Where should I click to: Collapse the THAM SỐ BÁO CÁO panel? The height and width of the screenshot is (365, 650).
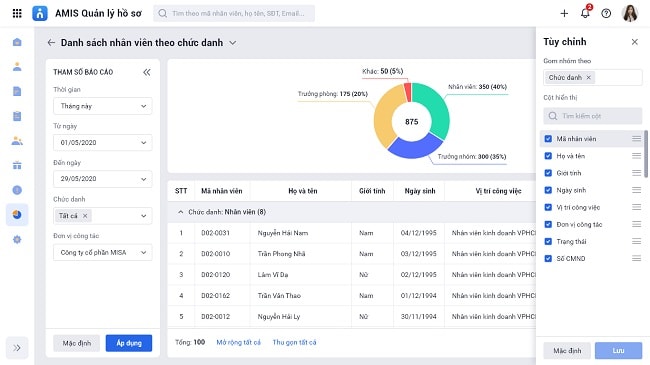[147, 72]
